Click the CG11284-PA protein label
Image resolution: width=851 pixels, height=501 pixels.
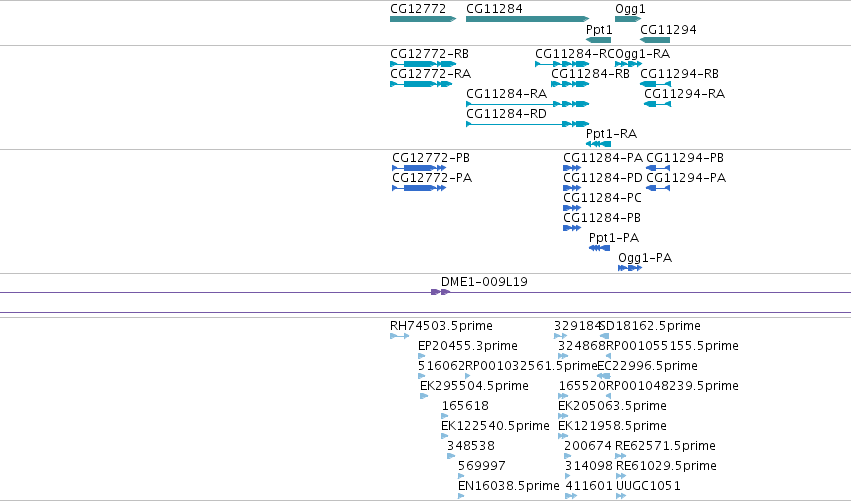click(x=603, y=158)
